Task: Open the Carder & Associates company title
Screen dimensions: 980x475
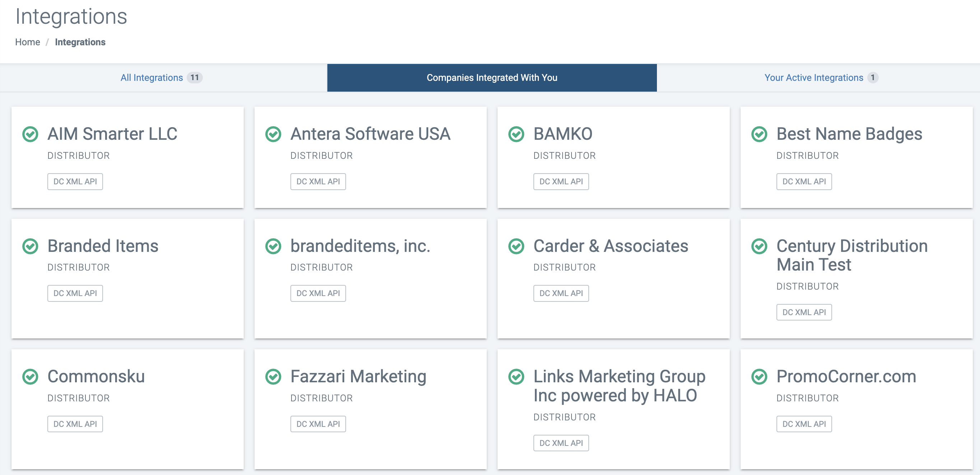Action: coord(611,246)
